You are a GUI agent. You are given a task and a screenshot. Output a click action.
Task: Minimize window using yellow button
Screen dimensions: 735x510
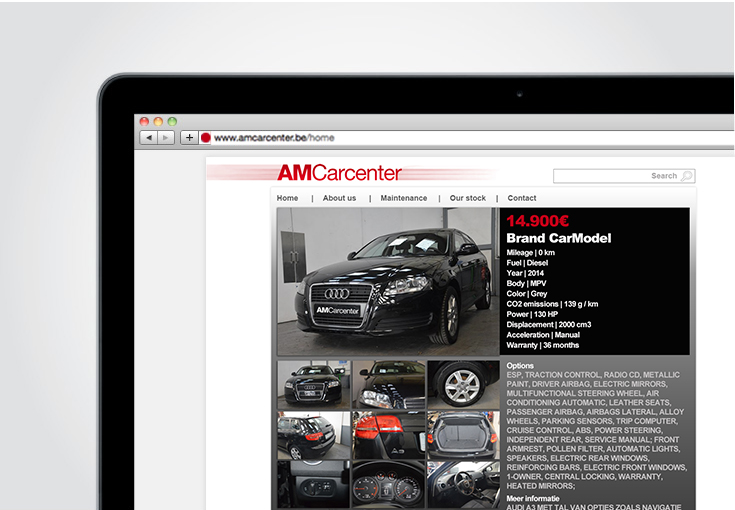pyautogui.click(x=158, y=121)
